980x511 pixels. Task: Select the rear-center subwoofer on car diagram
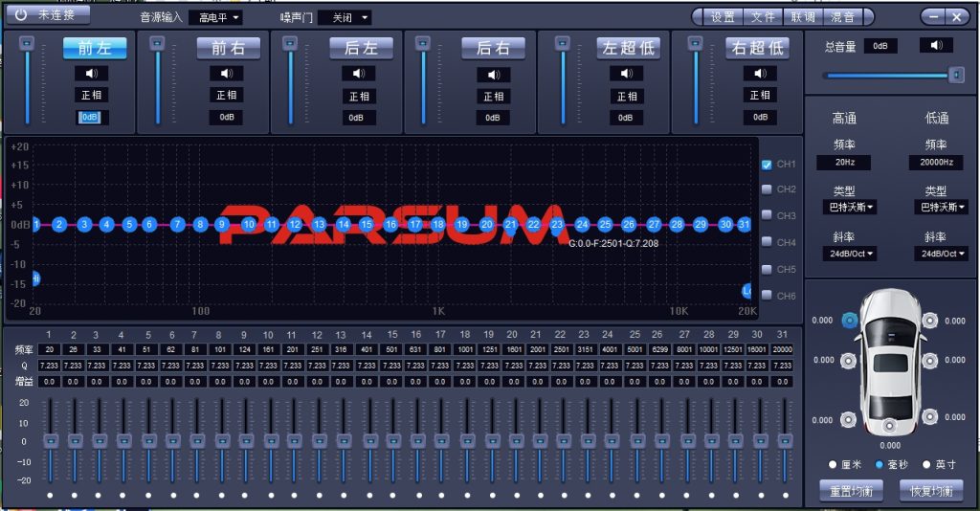tap(889, 426)
